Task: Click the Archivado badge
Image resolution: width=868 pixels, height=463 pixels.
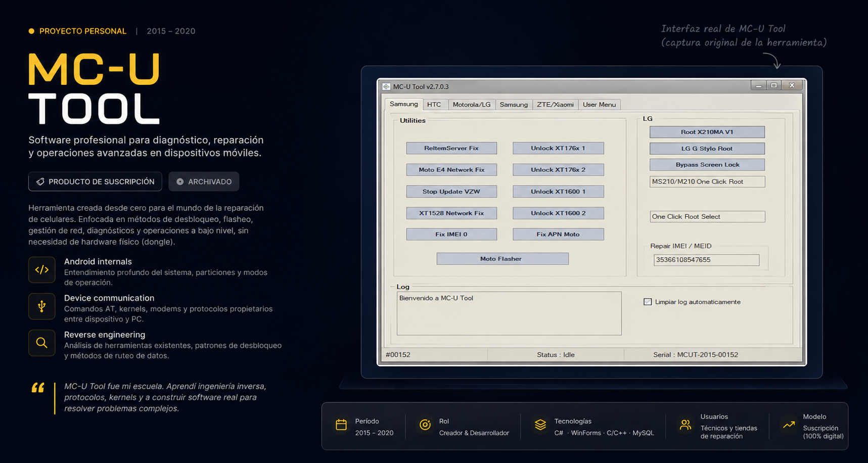Action: tap(204, 181)
